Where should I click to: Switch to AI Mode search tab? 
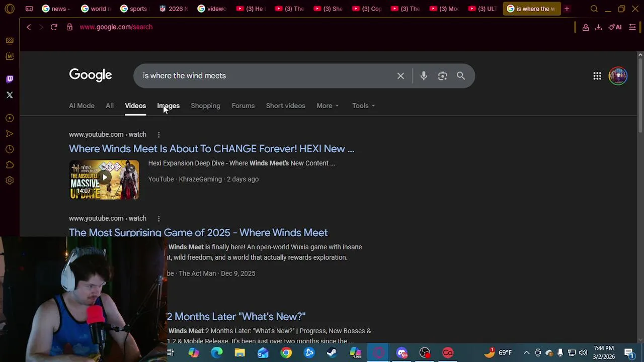(x=82, y=106)
